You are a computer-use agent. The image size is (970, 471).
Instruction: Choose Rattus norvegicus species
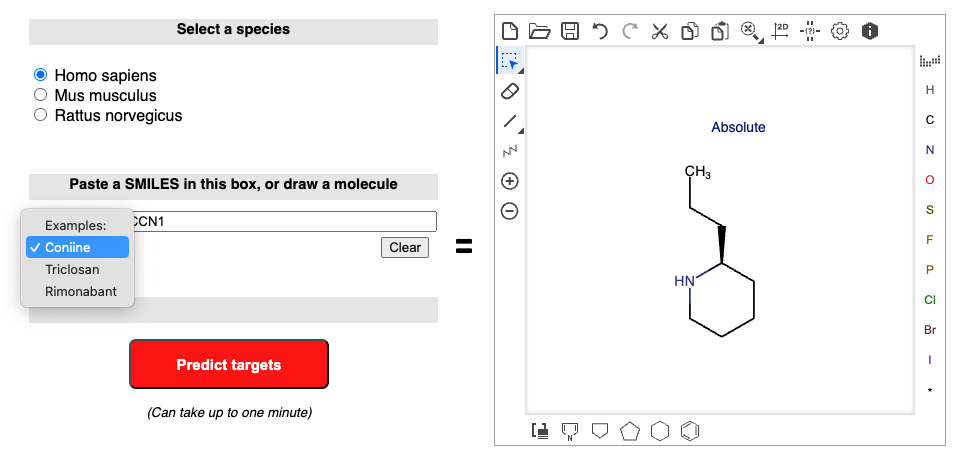(41, 115)
